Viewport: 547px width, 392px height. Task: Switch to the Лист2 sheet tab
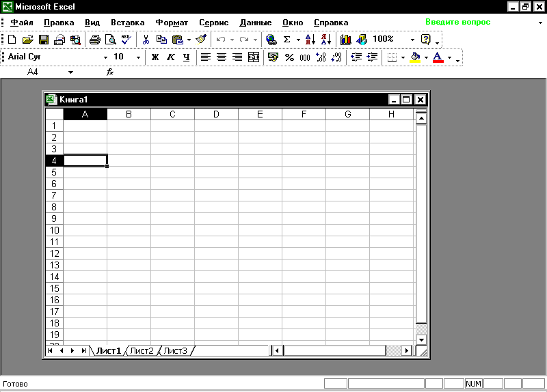point(142,351)
